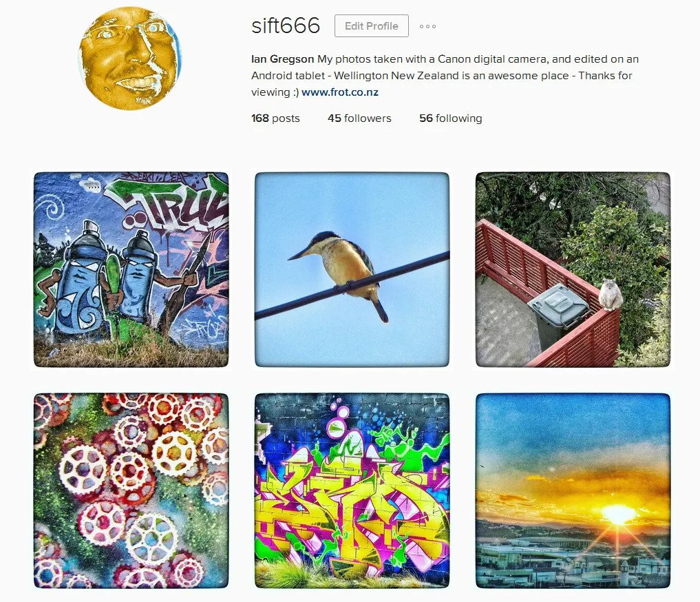The image size is (700, 602).
Task: Click the sift666 username heading
Action: [x=286, y=25]
